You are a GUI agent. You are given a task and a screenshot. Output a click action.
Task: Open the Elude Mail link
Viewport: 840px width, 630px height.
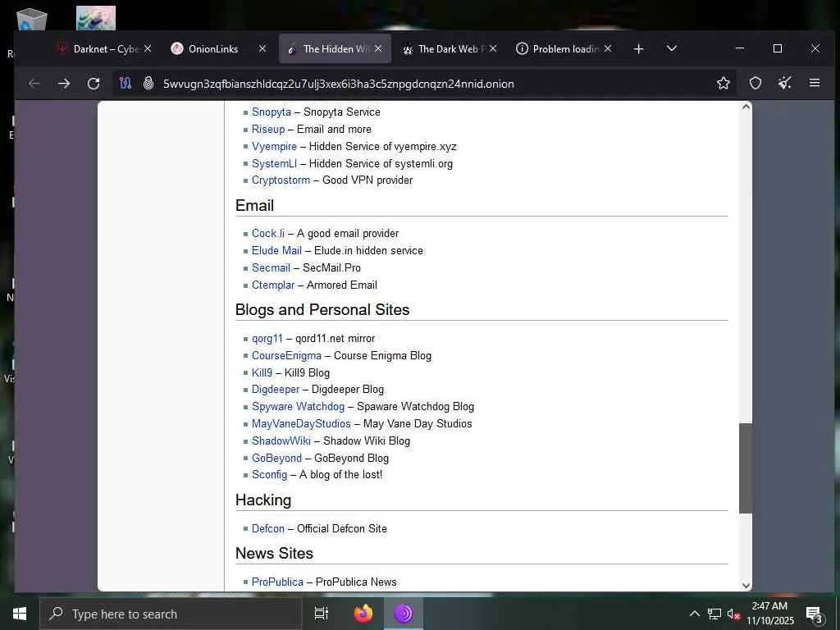(276, 251)
